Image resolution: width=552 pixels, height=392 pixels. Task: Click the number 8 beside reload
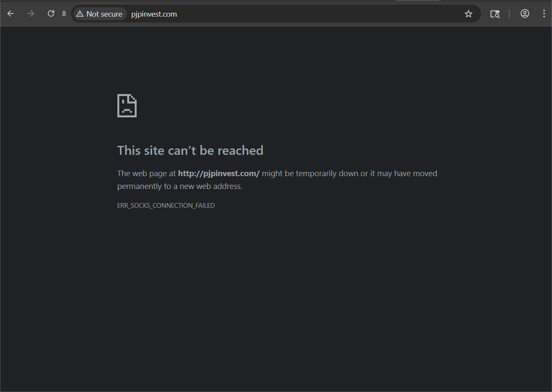(64, 14)
